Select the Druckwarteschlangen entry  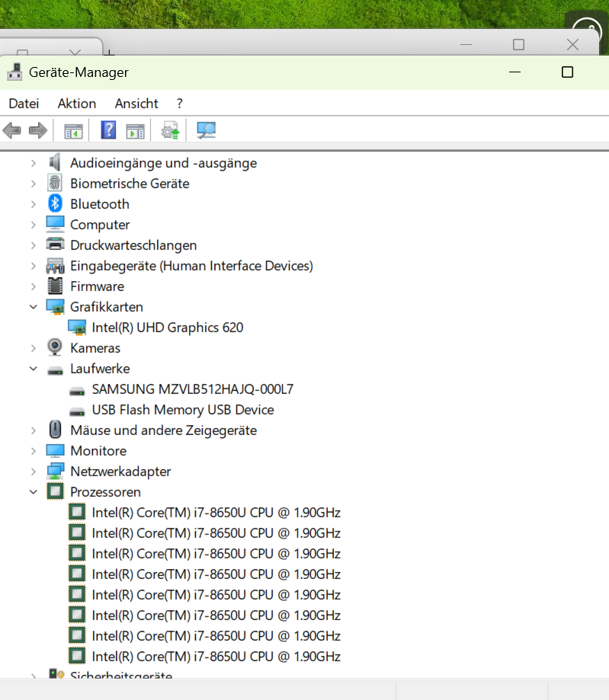[x=133, y=245]
